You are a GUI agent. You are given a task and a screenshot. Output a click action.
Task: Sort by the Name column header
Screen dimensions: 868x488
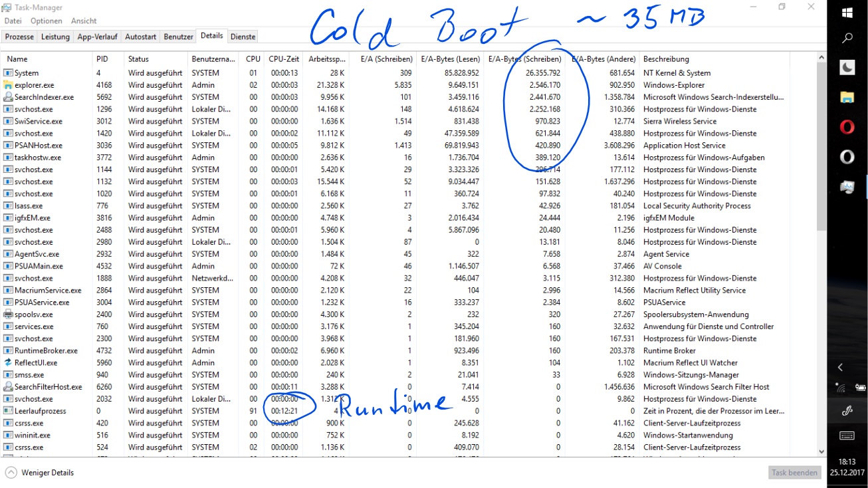(x=47, y=59)
